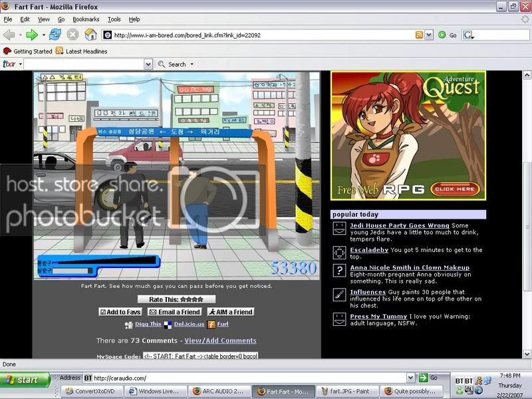Screen dimensions: 532x399
Task: Click the RSS feed icon in address bar
Action: pyautogui.click(x=420, y=35)
